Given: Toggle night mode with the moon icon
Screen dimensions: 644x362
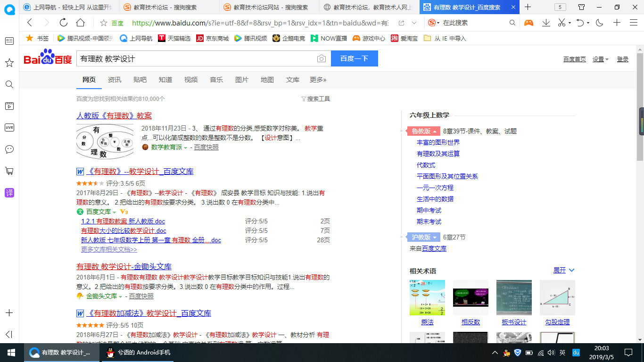Looking at the screenshot, I should click(600, 23).
